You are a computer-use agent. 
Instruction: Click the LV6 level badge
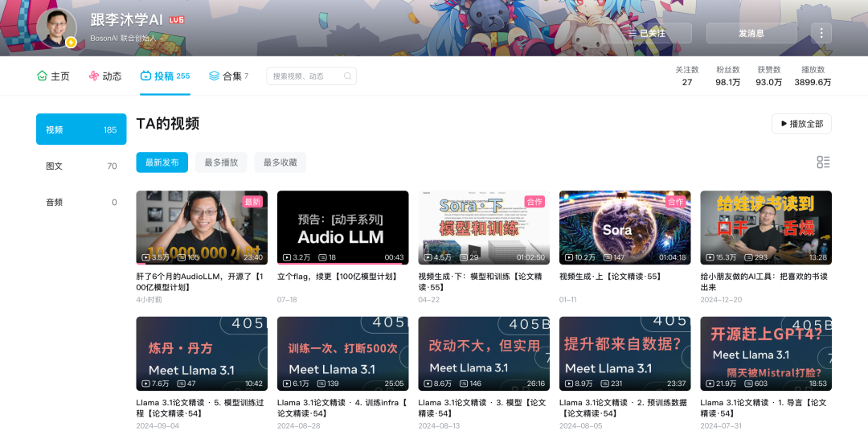[176, 20]
